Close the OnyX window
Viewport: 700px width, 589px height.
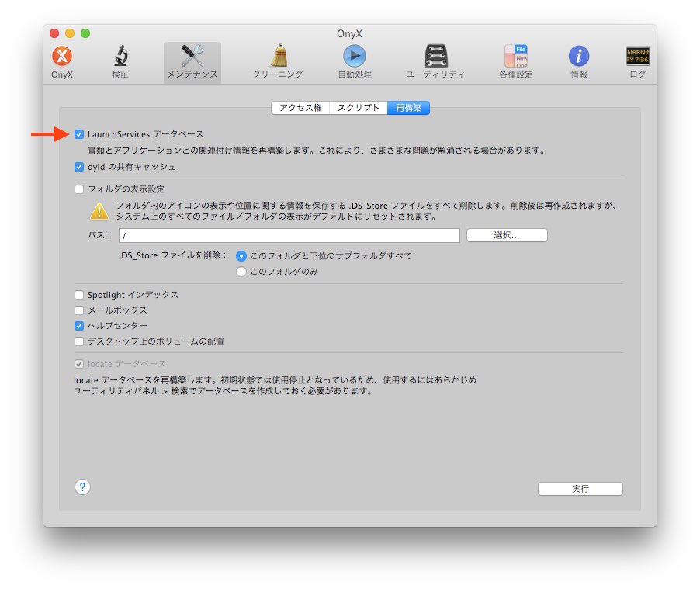coord(54,33)
